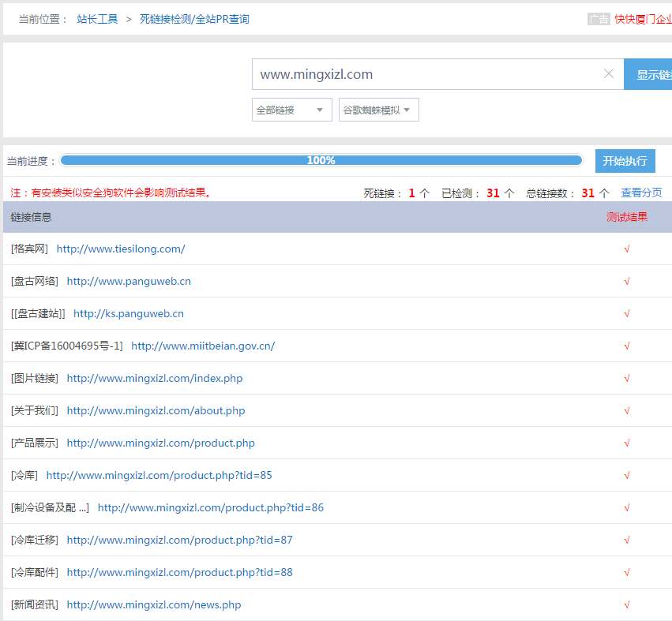The width and height of the screenshot is (672, 621).
Task: Select the URL input field showing www.mingxizl.com
Action: pos(426,73)
